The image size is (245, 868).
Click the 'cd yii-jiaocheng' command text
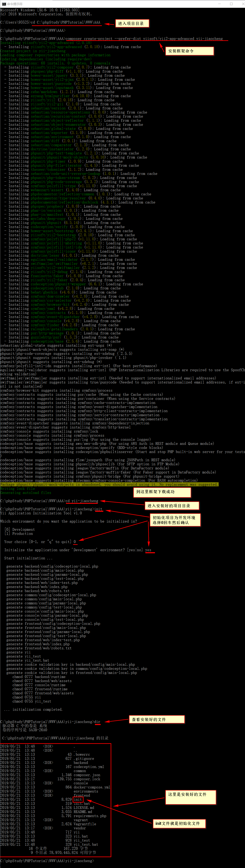[82, 501]
